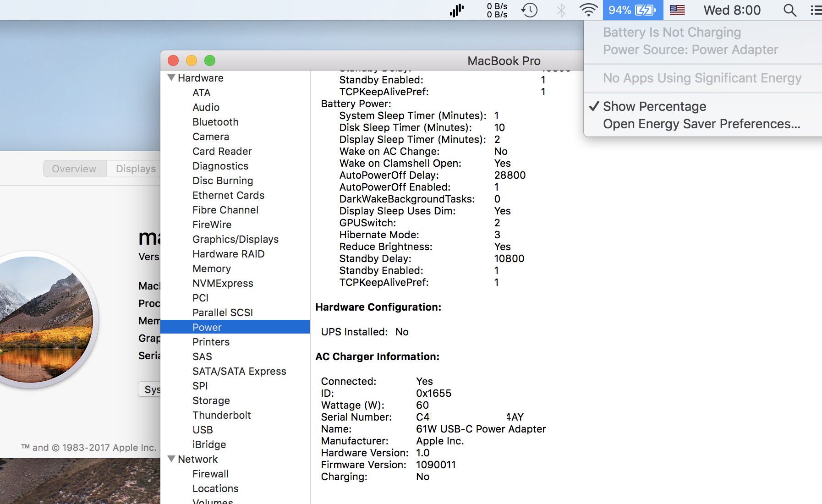Select Audio in the hardware sidebar
The height and width of the screenshot is (504, 822).
206,107
